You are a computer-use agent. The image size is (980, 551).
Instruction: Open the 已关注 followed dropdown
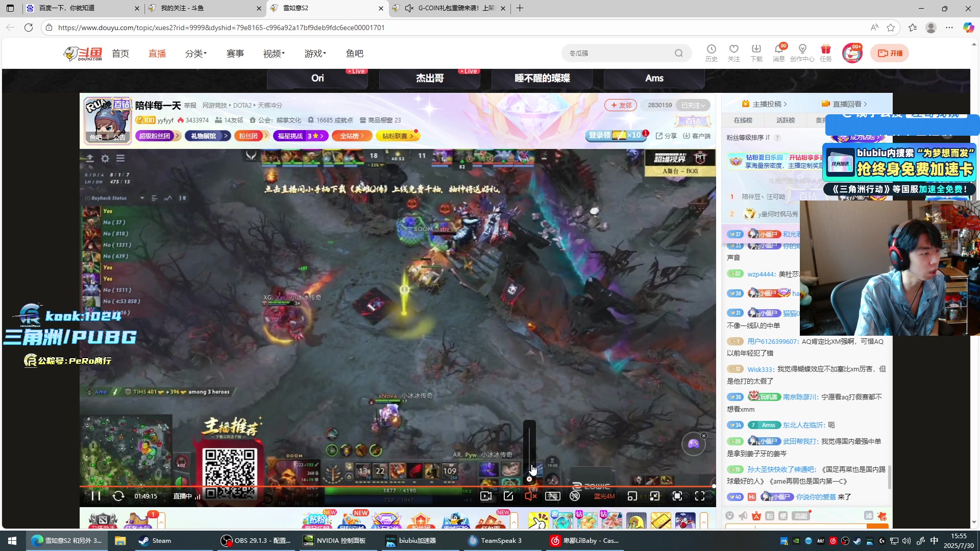(693, 105)
